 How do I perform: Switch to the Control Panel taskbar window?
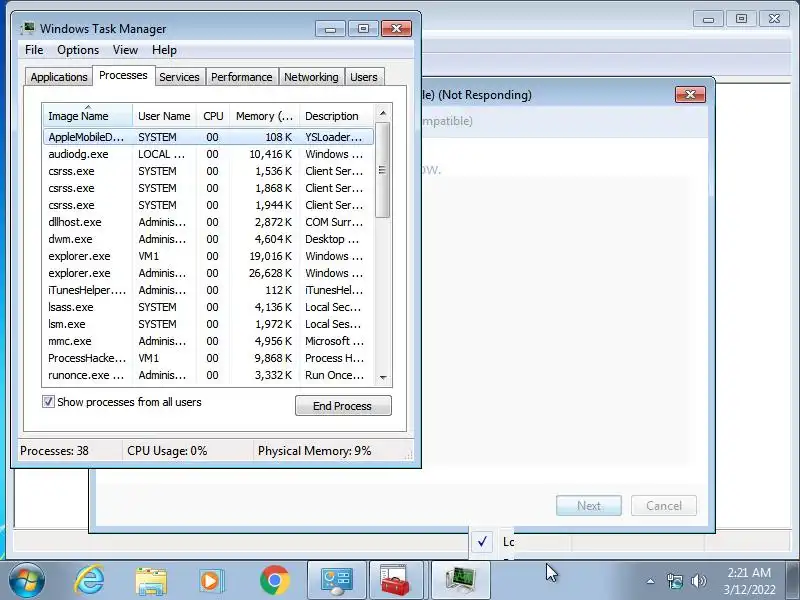[336, 581]
